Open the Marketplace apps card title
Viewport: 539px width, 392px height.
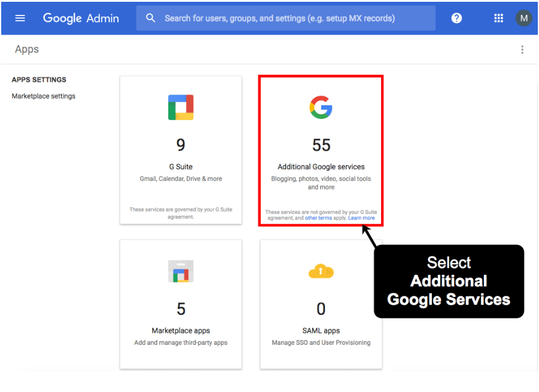(181, 330)
